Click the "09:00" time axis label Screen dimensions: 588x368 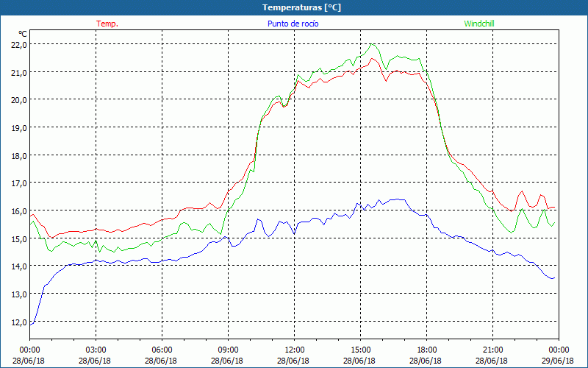(x=228, y=350)
